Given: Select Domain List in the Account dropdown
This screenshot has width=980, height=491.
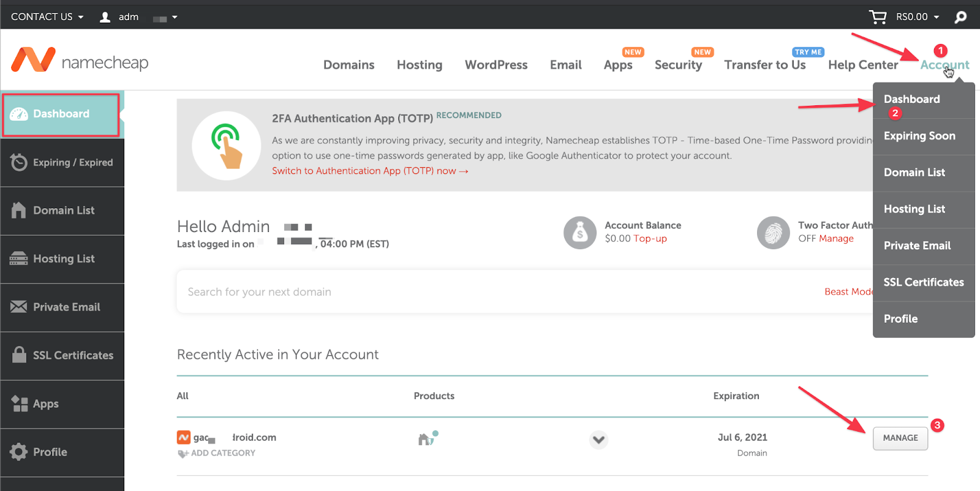Looking at the screenshot, I should 924,173.
